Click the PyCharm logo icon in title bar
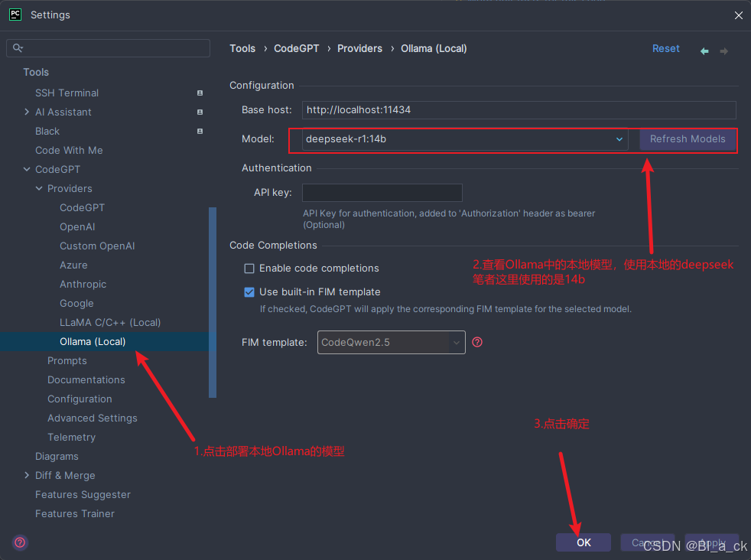751x560 pixels. [x=15, y=15]
